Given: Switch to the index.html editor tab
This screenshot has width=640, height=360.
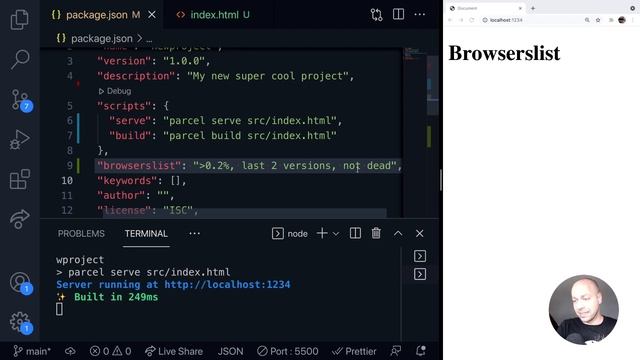Looking at the screenshot, I should 213,15.
